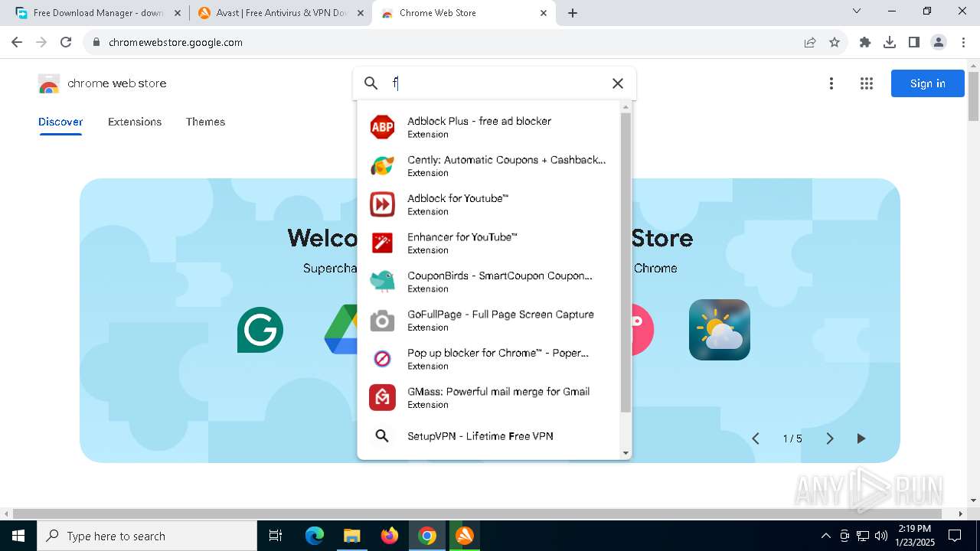The width and height of the screenshot is (980, 551).
Task: Switch to Free Download Manager tab
Action: pos(96,13)
